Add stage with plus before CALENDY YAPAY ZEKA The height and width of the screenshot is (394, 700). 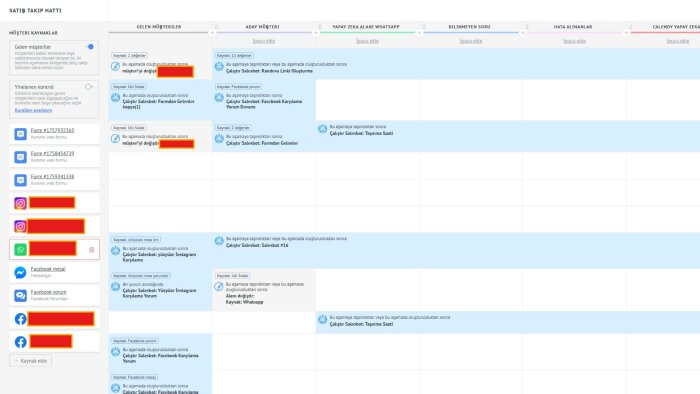click(627, 33)
